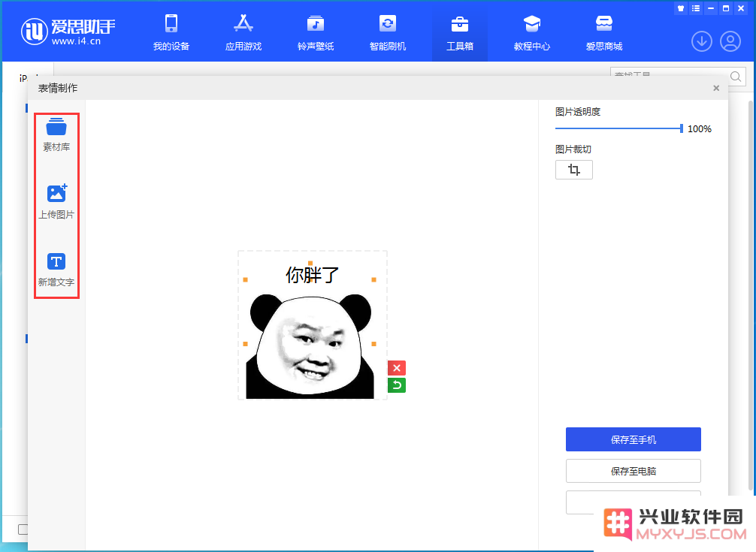Click the image crop button
Image resolution: width=756 pixels, height=552 pixels.
tap(573, 170)
